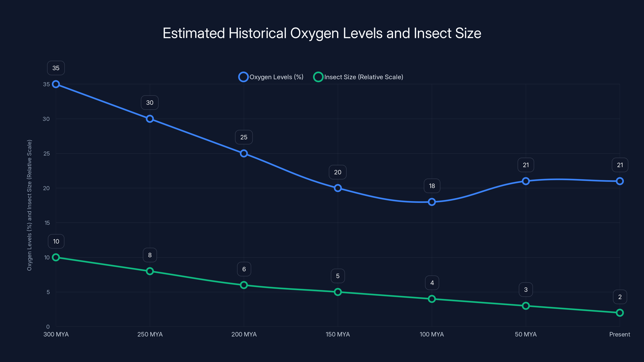Select the insect size point at 300 MYA
The height and width of the screenshot is (362, 644).
click(56, 257)
